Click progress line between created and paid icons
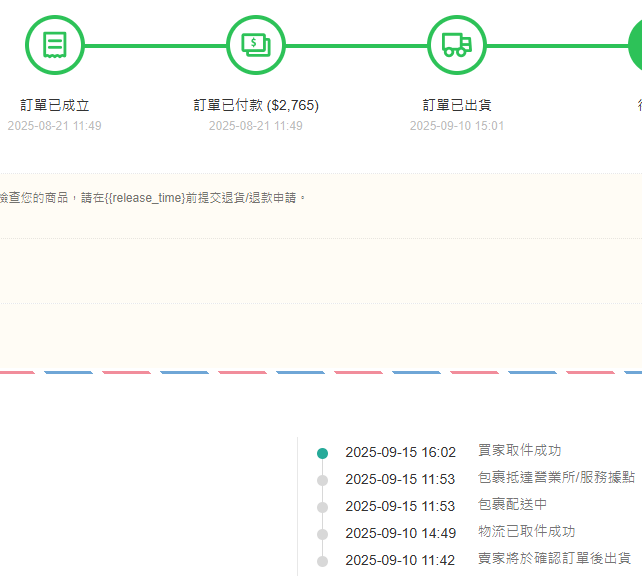Screen dimensions: 642x582 (155, 45)
